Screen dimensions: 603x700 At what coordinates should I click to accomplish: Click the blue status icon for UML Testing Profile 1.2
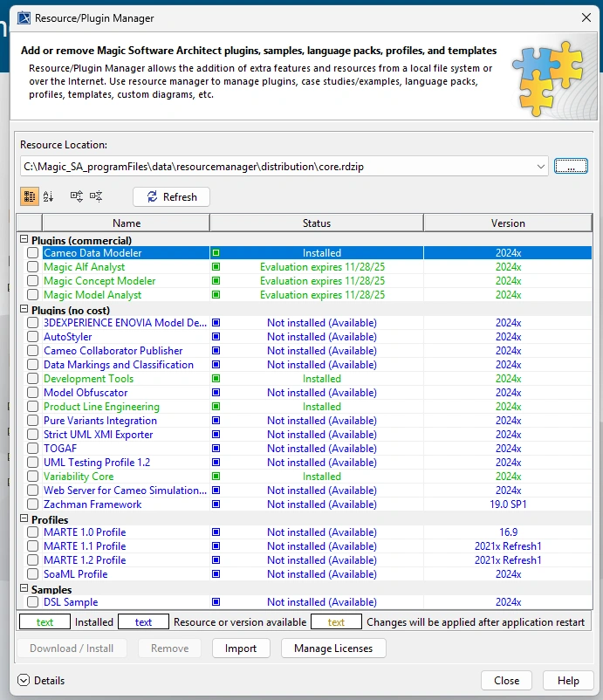[x=216, y=462]
